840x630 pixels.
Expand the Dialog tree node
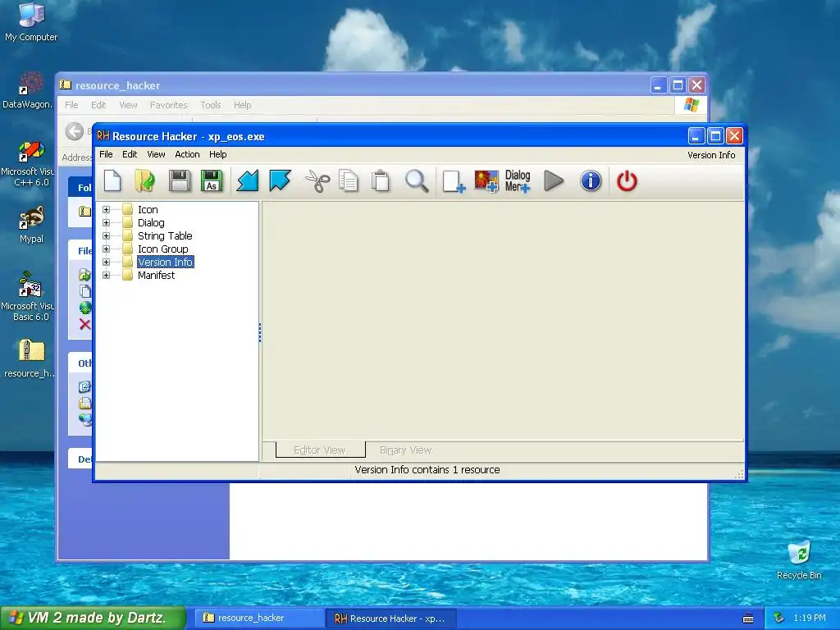click(x=106, y=223)
